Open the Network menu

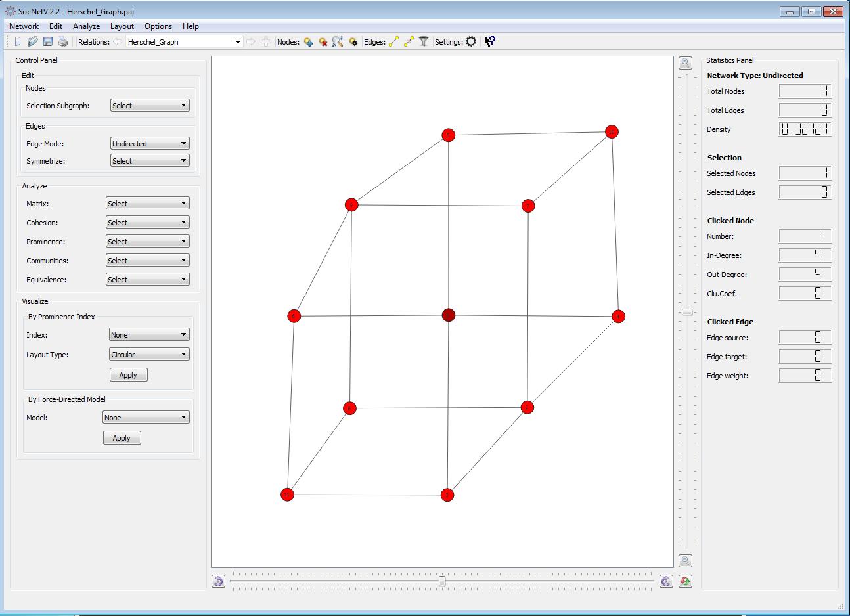coord(24,26)
